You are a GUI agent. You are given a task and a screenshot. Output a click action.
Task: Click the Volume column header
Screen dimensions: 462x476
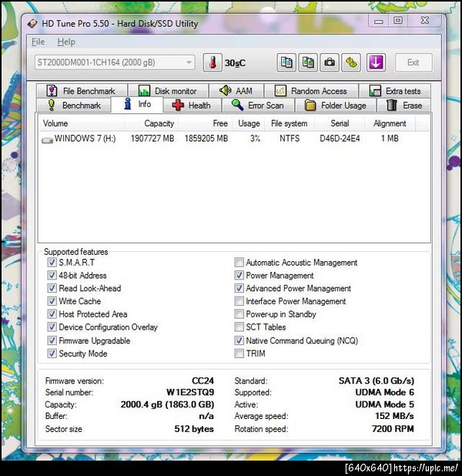click(82, 123)
